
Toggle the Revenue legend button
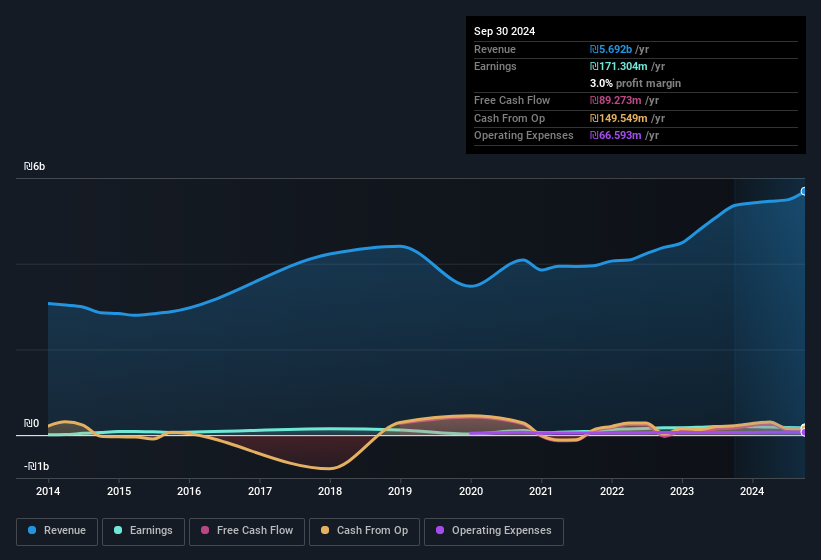(x=57, y=531)
